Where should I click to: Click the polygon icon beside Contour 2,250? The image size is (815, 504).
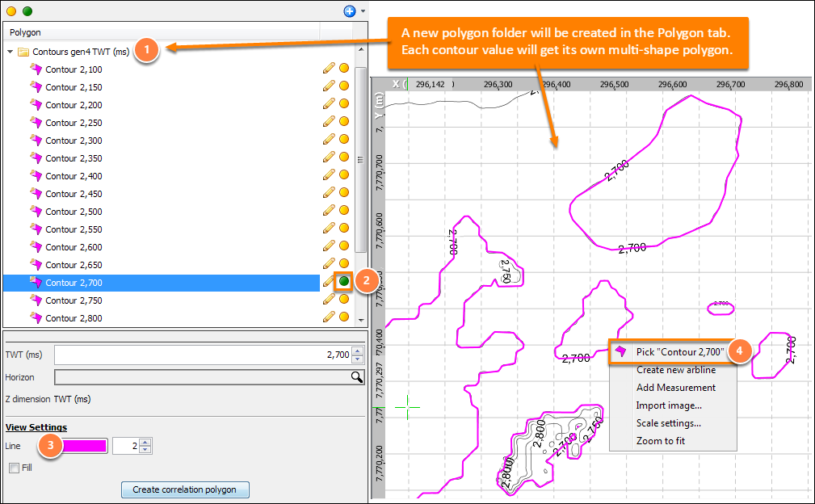(x=36, y=122)
